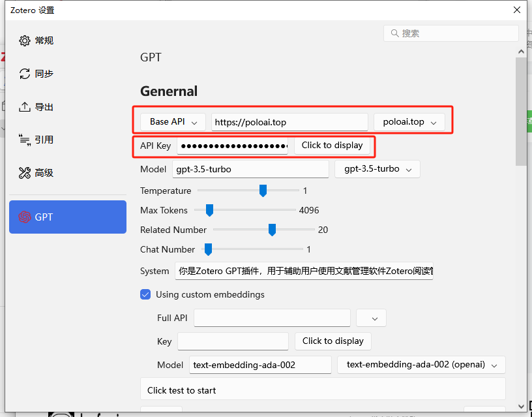Click the 4096 Max Tokens value
This screenshot has height=417, width=532.
coord(309,210)
